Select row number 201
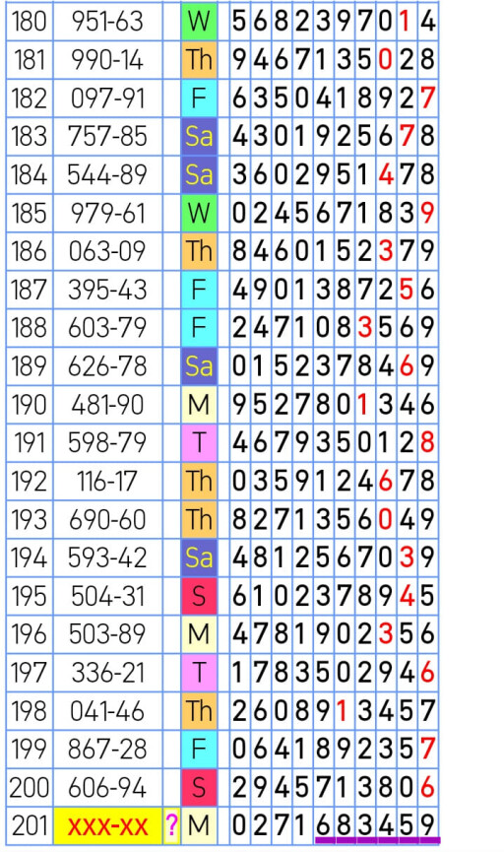This screenshot has width=504, height=852. [30, 826]
